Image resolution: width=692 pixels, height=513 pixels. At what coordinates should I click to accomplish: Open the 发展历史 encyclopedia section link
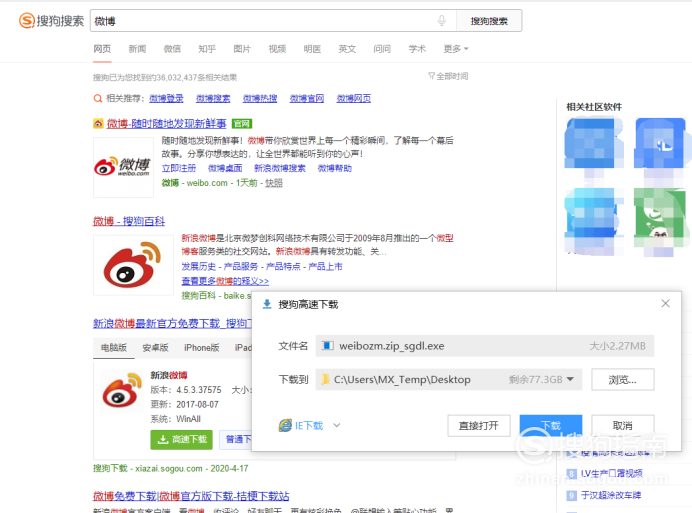pos(199,266)
